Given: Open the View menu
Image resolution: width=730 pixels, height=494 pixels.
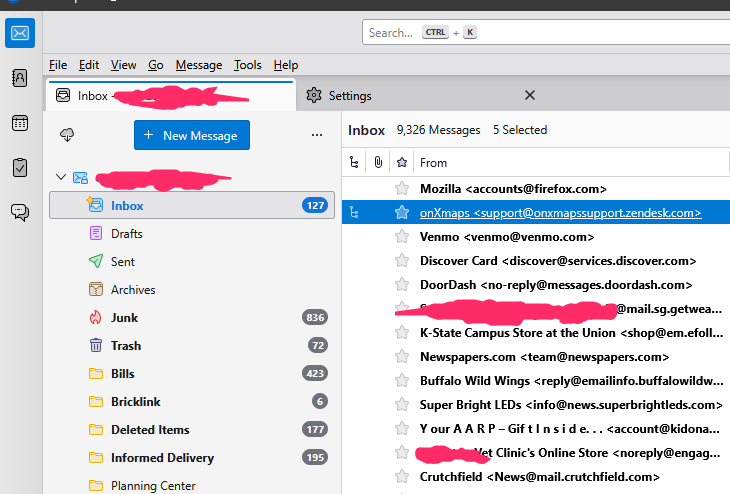Looking at the screenshot, I should point(123,65).
